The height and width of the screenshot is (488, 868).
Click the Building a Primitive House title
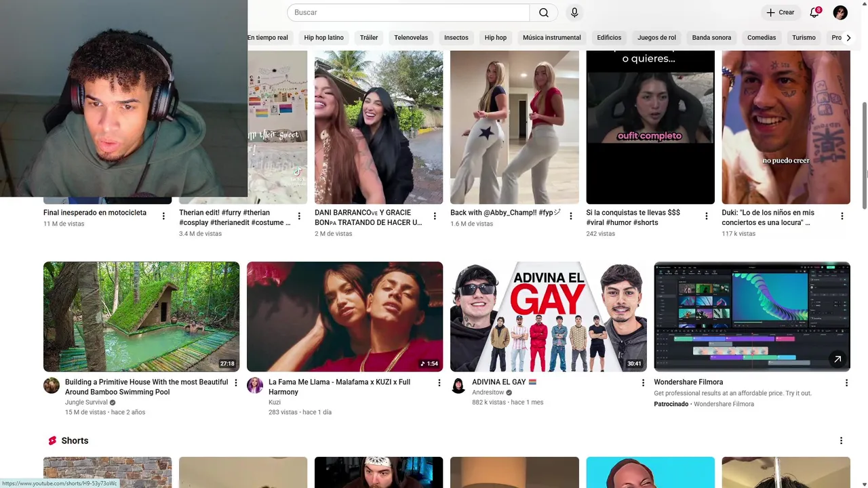click(x=146, y=387)
